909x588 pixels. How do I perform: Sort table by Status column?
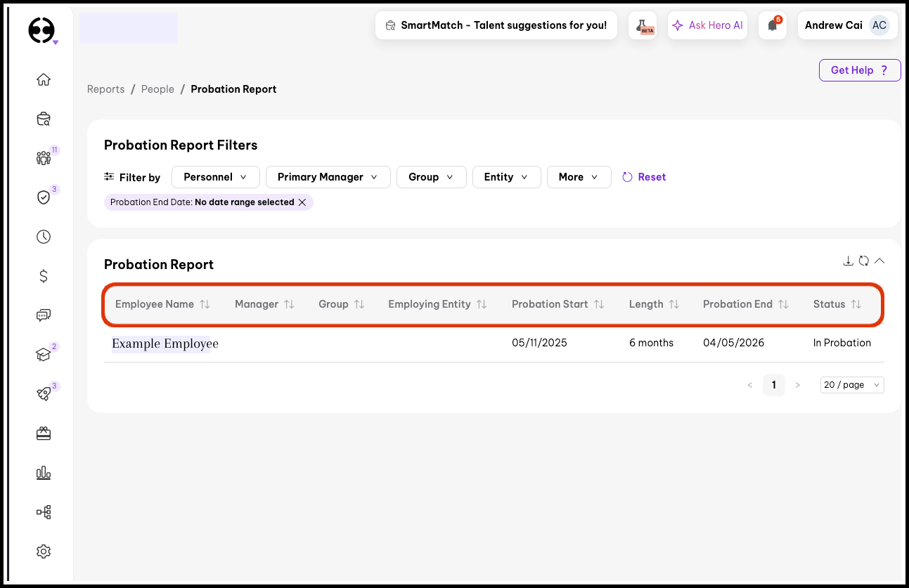856,304
